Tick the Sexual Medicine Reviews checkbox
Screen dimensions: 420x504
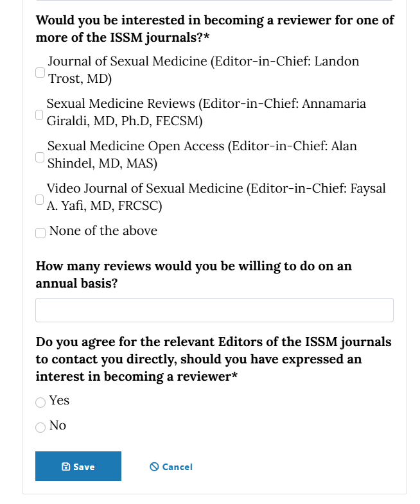pos(39,115)
